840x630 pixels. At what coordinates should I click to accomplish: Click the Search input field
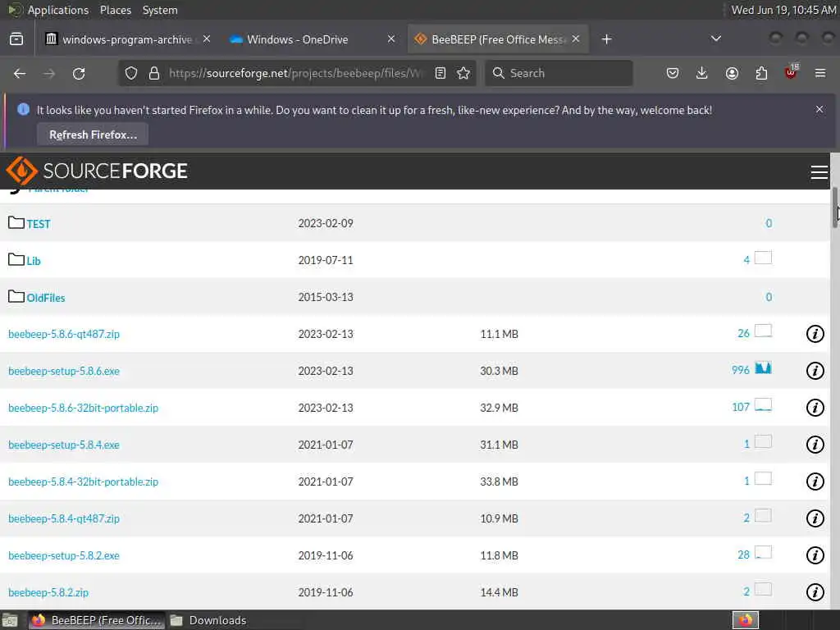click(x=559, y=73)
